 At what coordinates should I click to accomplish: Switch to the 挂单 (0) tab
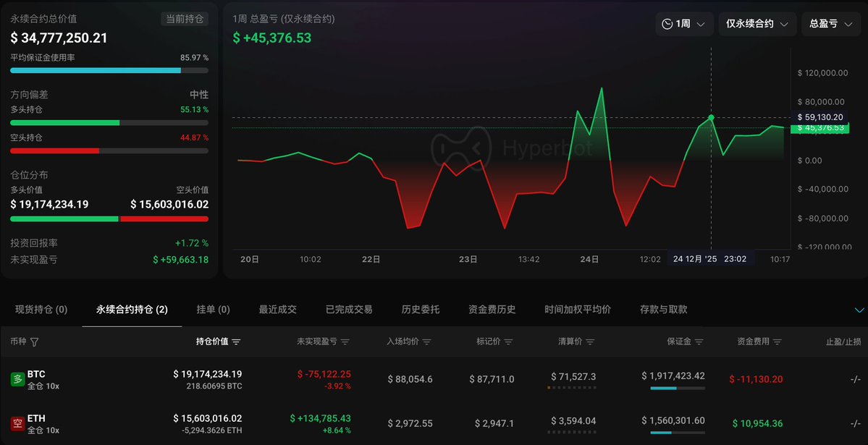tap(213, 310)
